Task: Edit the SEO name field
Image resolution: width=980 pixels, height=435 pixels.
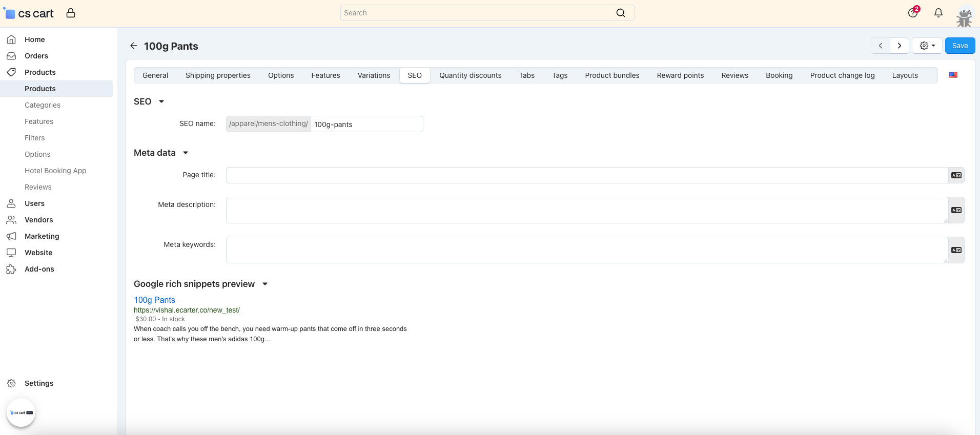Action: pyautogui.click(x=367, y=124)
